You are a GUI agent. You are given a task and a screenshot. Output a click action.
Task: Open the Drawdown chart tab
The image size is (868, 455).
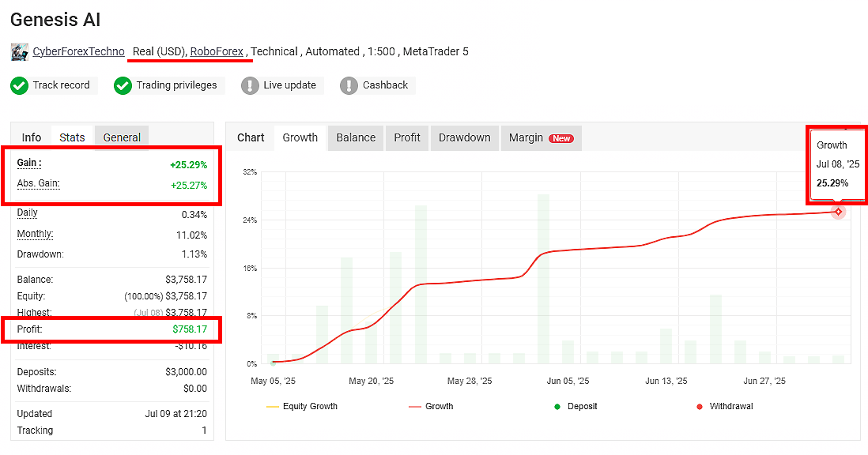pos(465,137)
